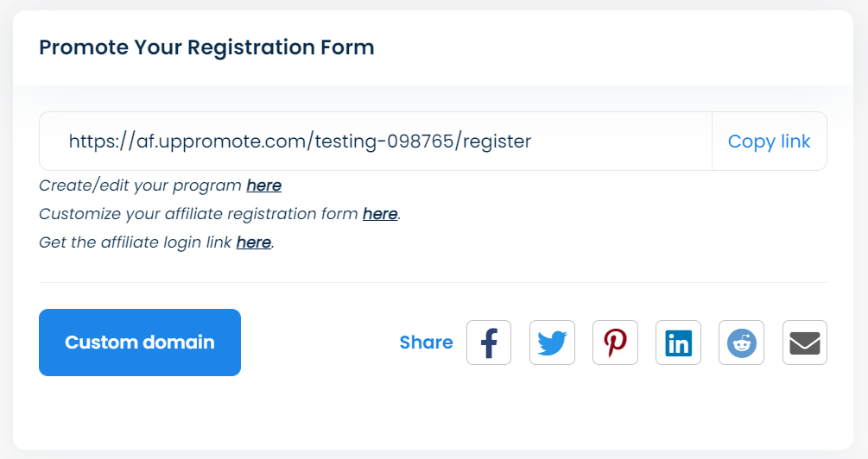Share the form on Facebook
This screenshot has width=868, height=459.
(x=489, y=343)
